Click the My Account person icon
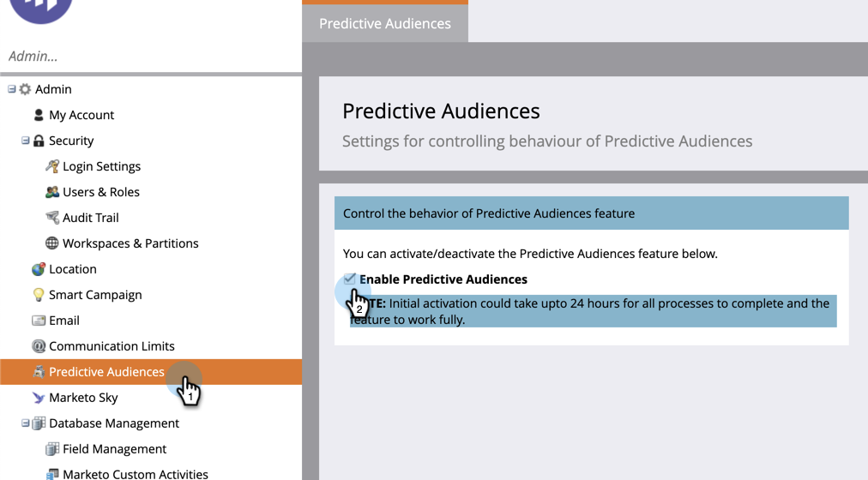 [39, 115]
